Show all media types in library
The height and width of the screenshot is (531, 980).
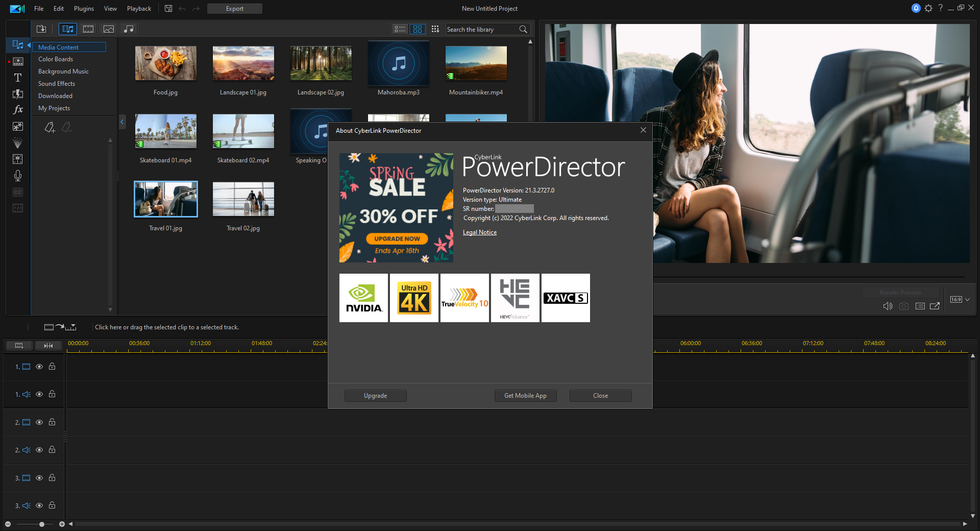[68, 29]
